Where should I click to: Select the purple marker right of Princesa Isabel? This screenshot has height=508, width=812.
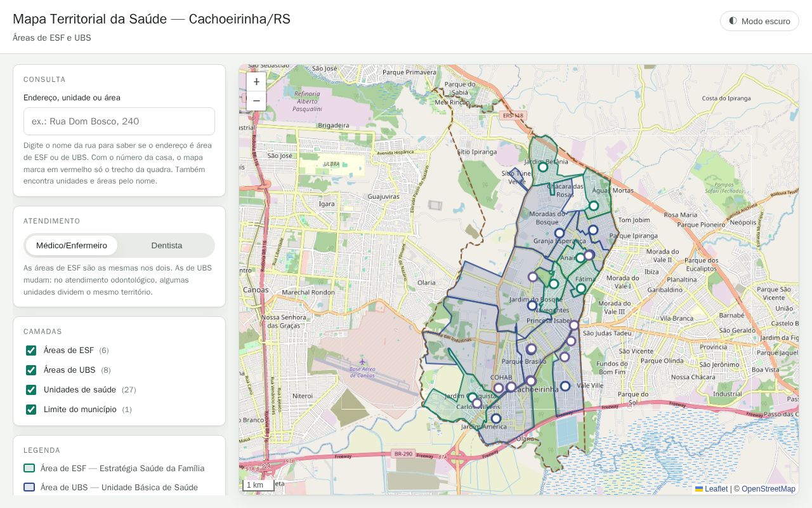tap(574, 325)
